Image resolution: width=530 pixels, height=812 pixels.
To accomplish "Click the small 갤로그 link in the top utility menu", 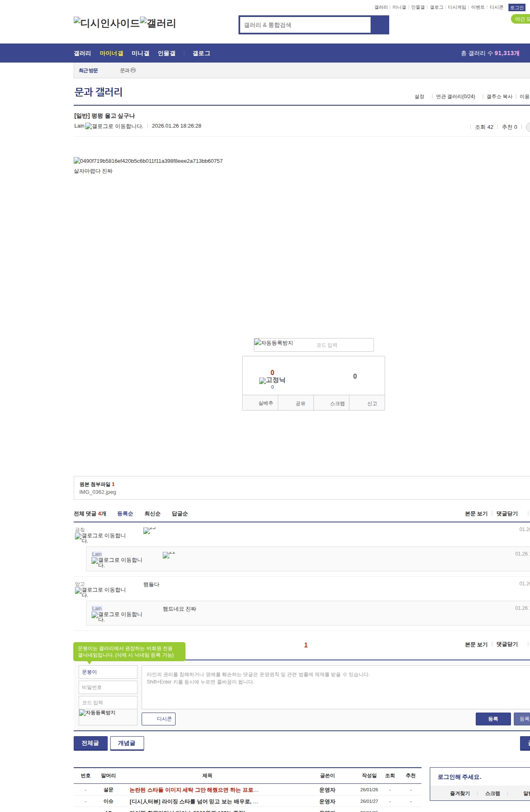I will [436, 7].
